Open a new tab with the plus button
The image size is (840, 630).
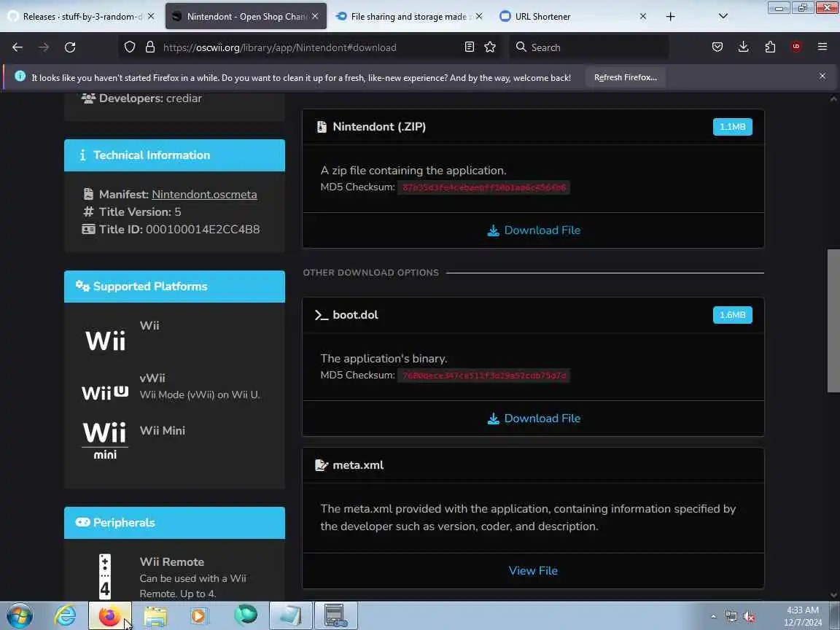click(670, 17)
